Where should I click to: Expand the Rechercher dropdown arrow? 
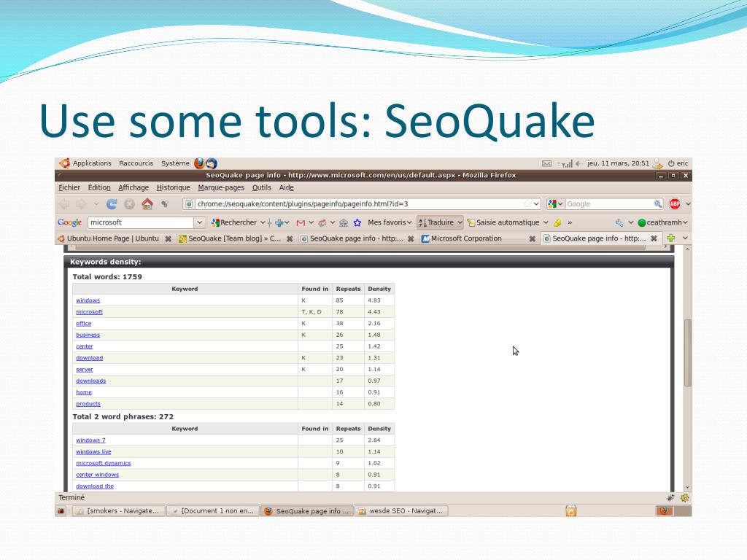[263, 222]
